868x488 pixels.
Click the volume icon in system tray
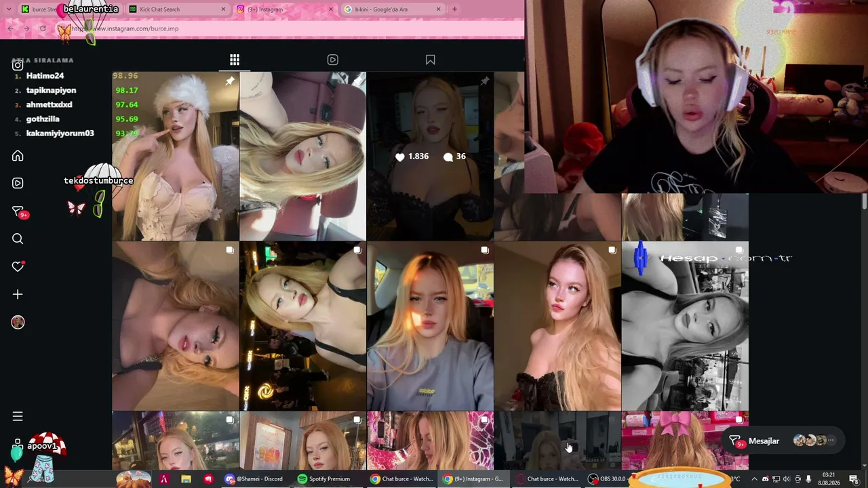pyautogui.click(x=787, y=479)
